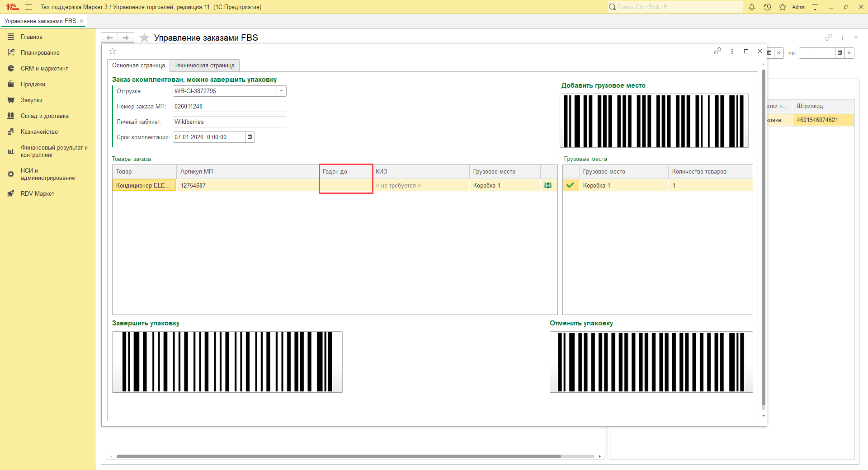Open history clock icon in title bar
This screenshot has height=470, width=868.
click(767, 7)
